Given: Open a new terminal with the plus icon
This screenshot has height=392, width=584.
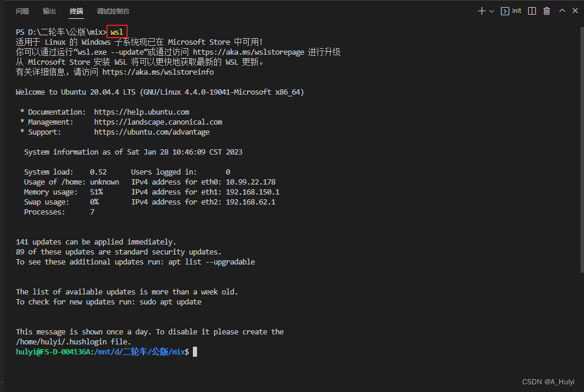Looking at the screenshot, I should (482, 10).
